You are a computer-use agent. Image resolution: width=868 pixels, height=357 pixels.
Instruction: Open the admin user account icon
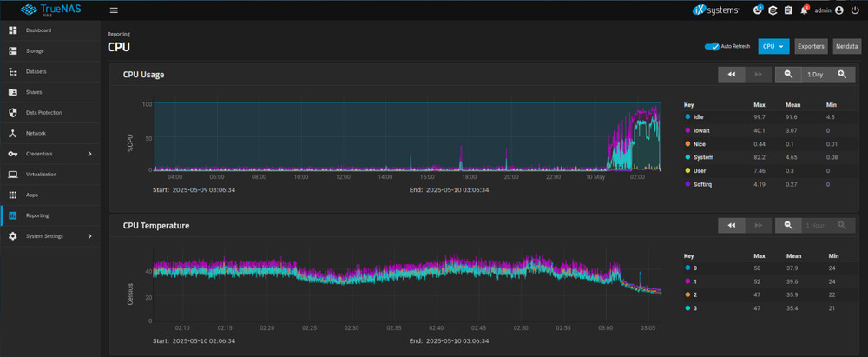coord(839,10)
